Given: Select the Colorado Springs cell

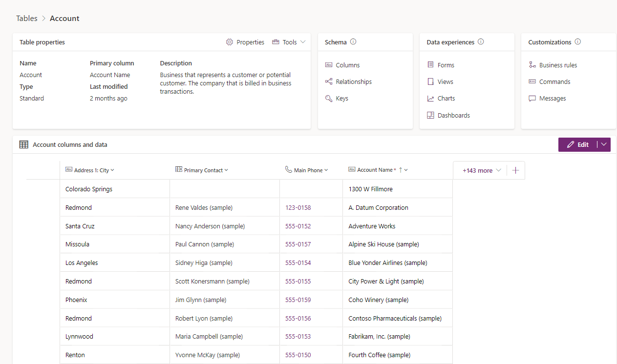Looking at the screenshot, I should pyautogui.click(x=115, y=189).
